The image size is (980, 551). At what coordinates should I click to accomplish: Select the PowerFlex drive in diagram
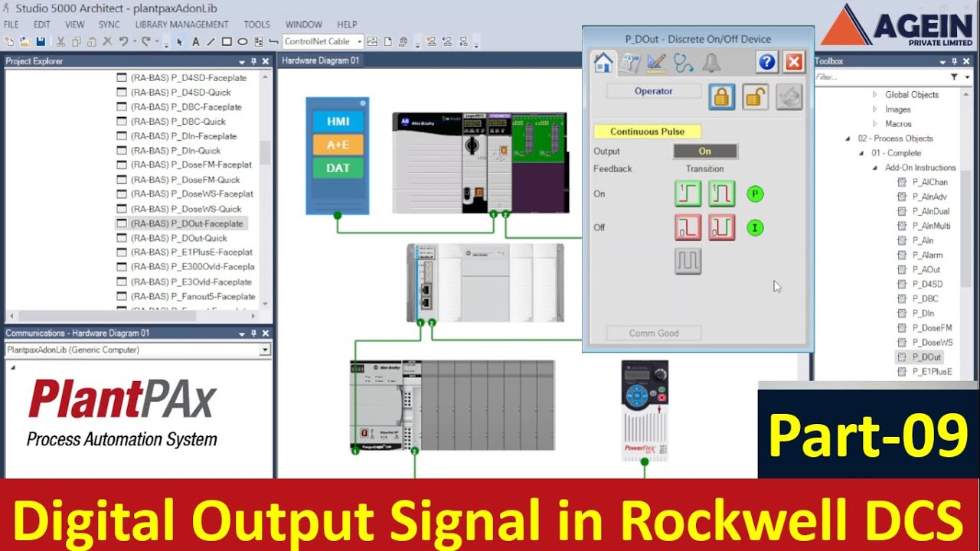(645, 410)
